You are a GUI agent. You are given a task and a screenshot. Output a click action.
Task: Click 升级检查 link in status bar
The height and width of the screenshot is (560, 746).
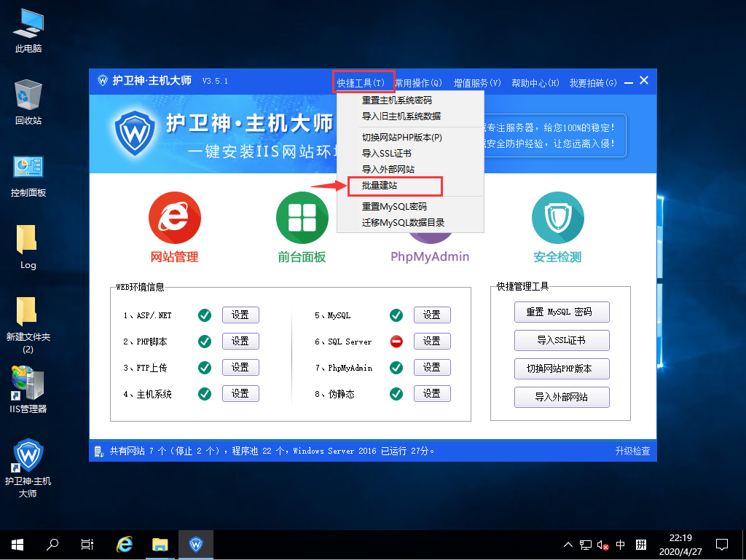[632, 451]
